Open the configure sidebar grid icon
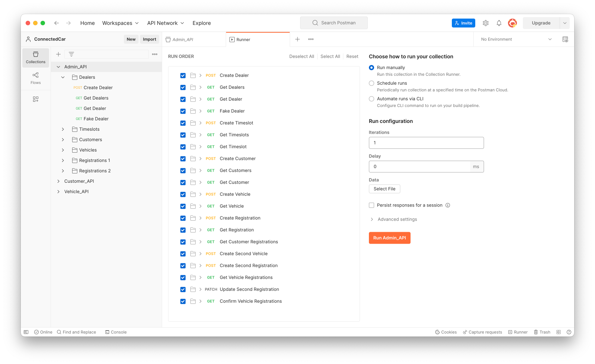 tap(36, 99)
